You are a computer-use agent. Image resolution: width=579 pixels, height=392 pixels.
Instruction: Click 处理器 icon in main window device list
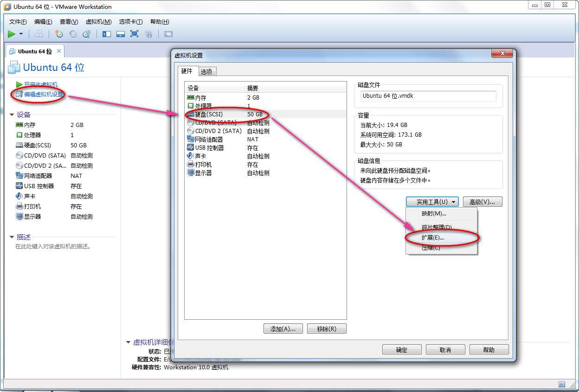point(19,135)
